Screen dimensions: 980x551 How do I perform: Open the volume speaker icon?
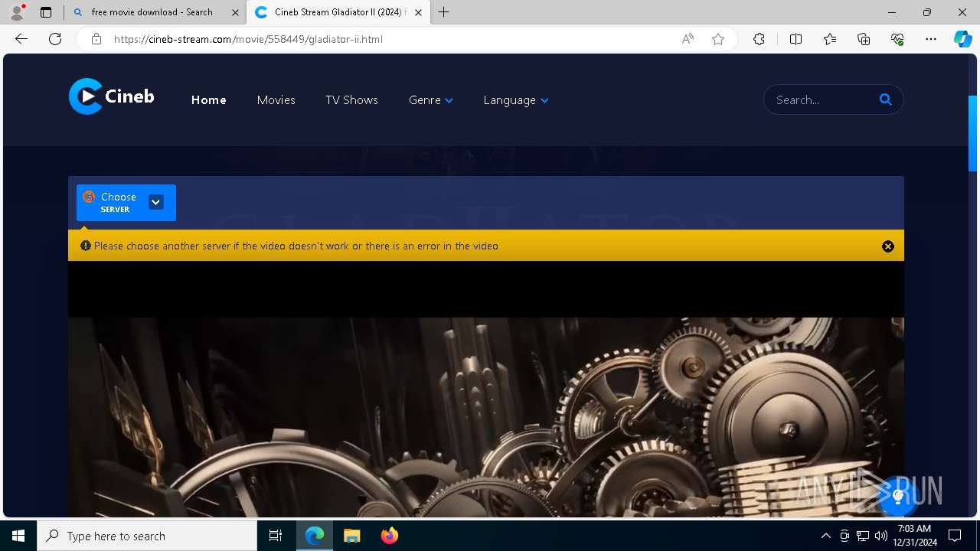point(880,536)
